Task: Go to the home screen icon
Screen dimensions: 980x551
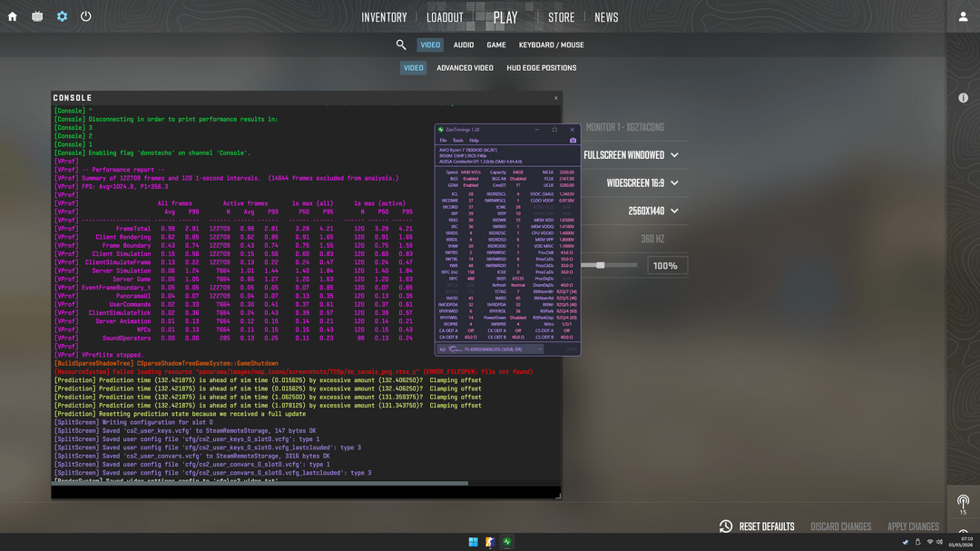Action: (13, 17)
